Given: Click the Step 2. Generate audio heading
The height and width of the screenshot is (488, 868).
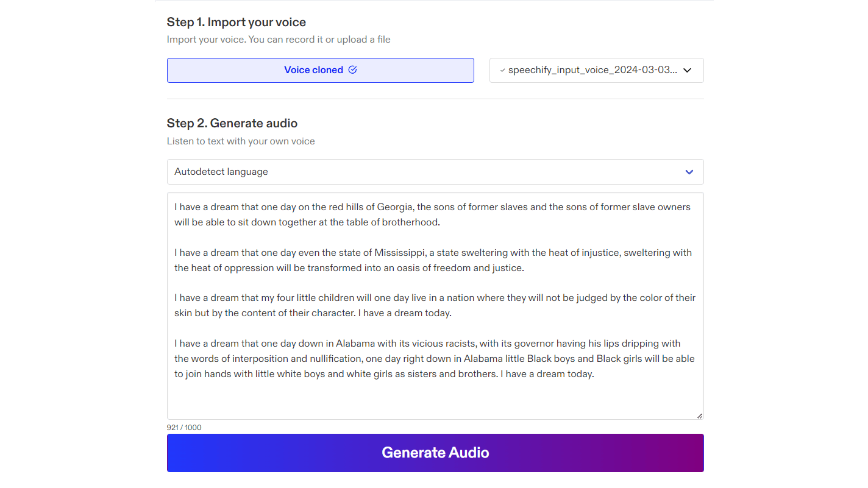Looking at the screenshot, I should (232, 124).
